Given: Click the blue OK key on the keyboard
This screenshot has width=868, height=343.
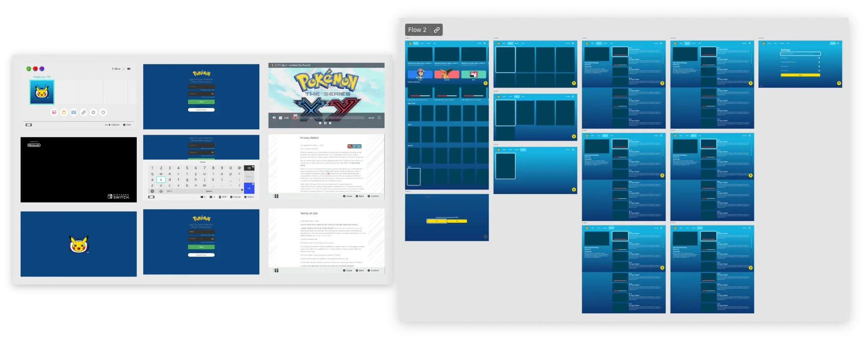Looking at the screenshot, I should (x=249, y=188).
